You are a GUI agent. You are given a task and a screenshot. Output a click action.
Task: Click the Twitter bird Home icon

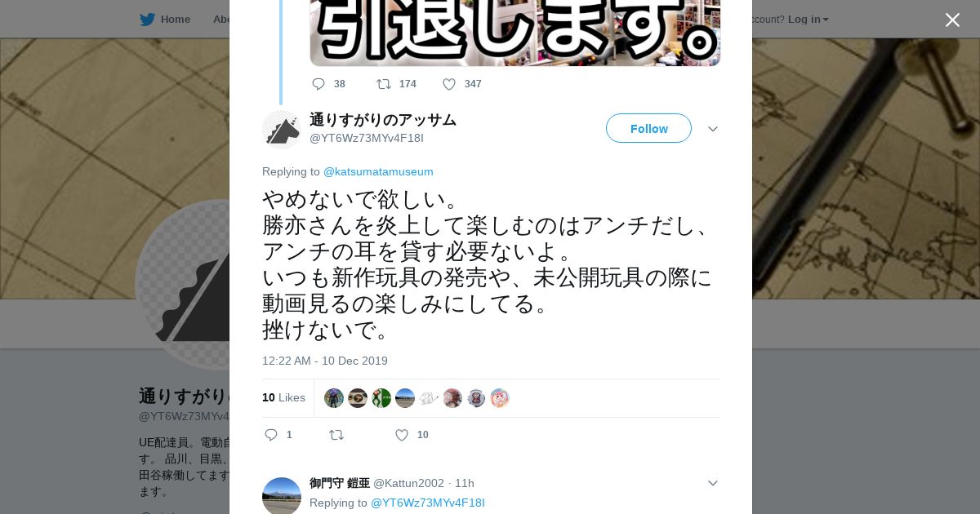147,20
